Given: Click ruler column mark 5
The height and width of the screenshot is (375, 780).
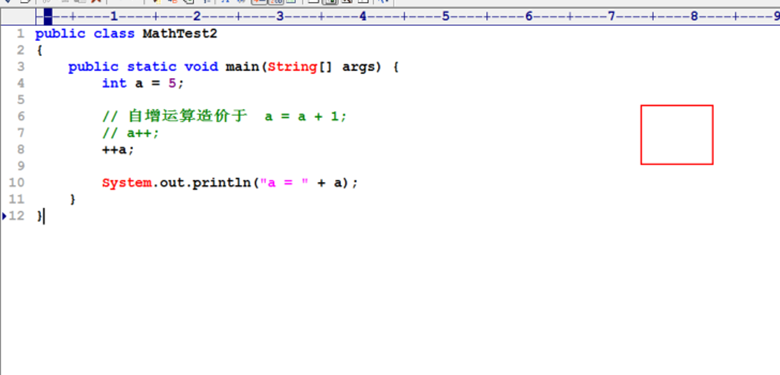Looking at the screenshot, I should coord(446,17).
